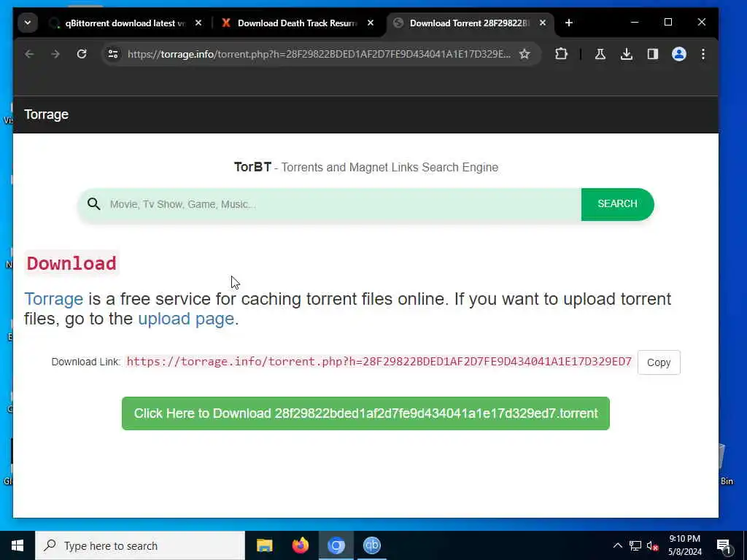Open the clock showing 9:10 PM
This screenshot has height=560, width=747.
click(684, 545)
